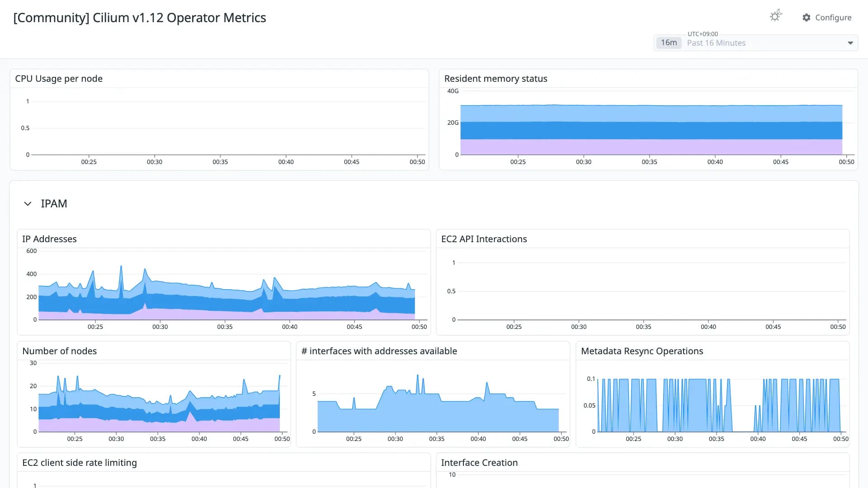Click the UTC+09:00 timezone label
This screenshot has width=868, height=488.
703,34
